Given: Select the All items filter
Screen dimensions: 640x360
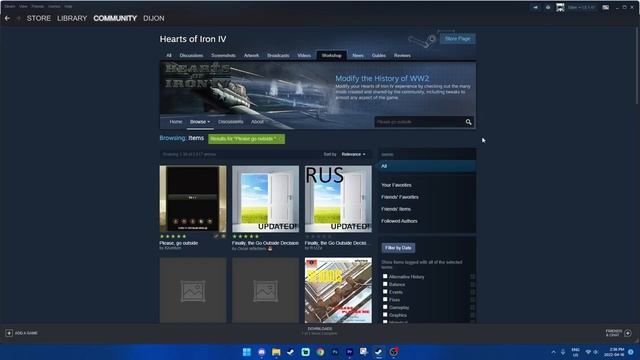Looking at the screenshot, I should pos(427,166).
